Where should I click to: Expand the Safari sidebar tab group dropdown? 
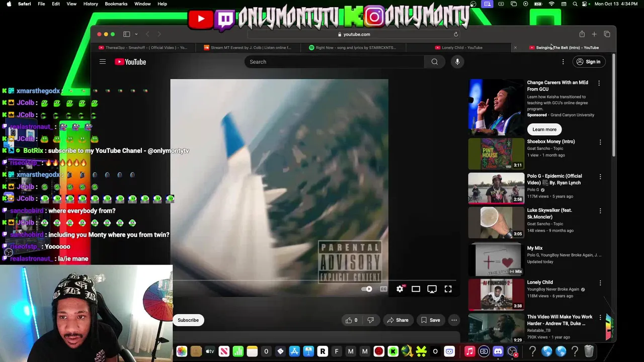pos(136,34)
